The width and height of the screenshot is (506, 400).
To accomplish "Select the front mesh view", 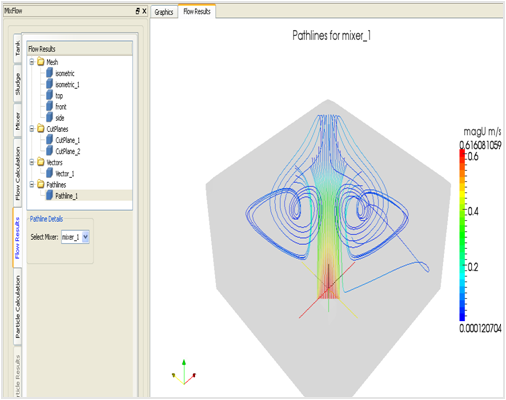I will coord(61,107).
